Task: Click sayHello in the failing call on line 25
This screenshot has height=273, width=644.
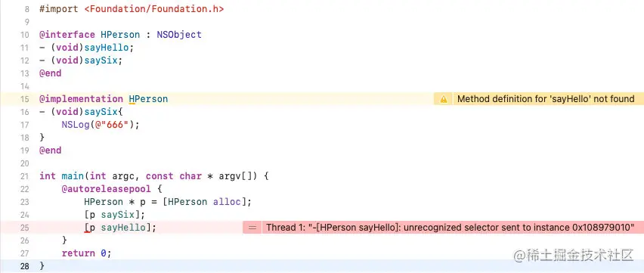Action: (x=123, y=228)
